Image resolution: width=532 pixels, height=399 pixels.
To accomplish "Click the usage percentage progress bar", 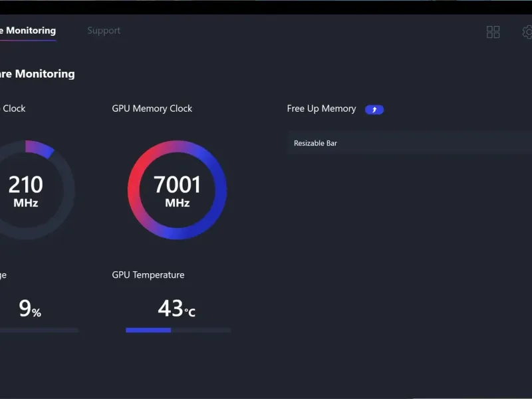I will pyautogui.click(x=39, y=330).
